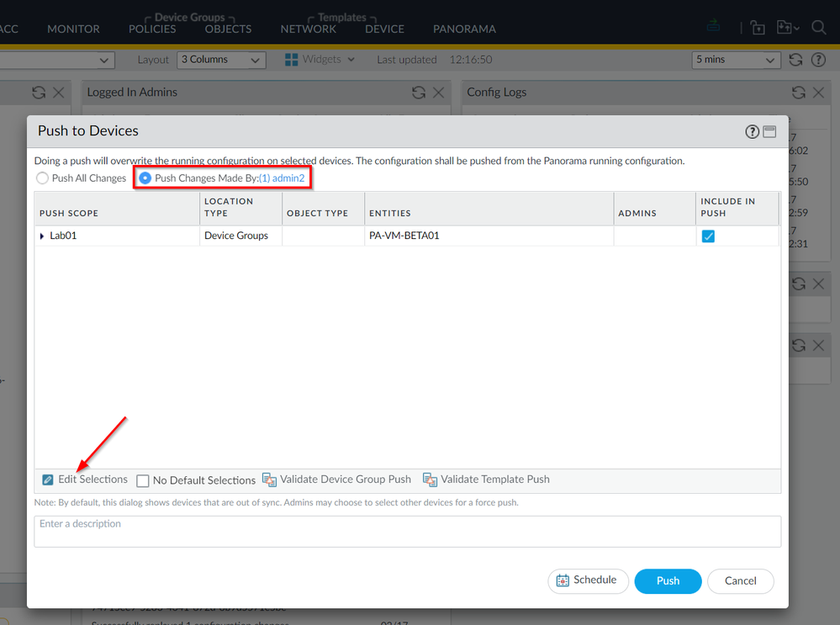Open the 3 Columns layout dropdown
Screen dimensions: 840x625
pyautogui.click(x=221, y=60)
